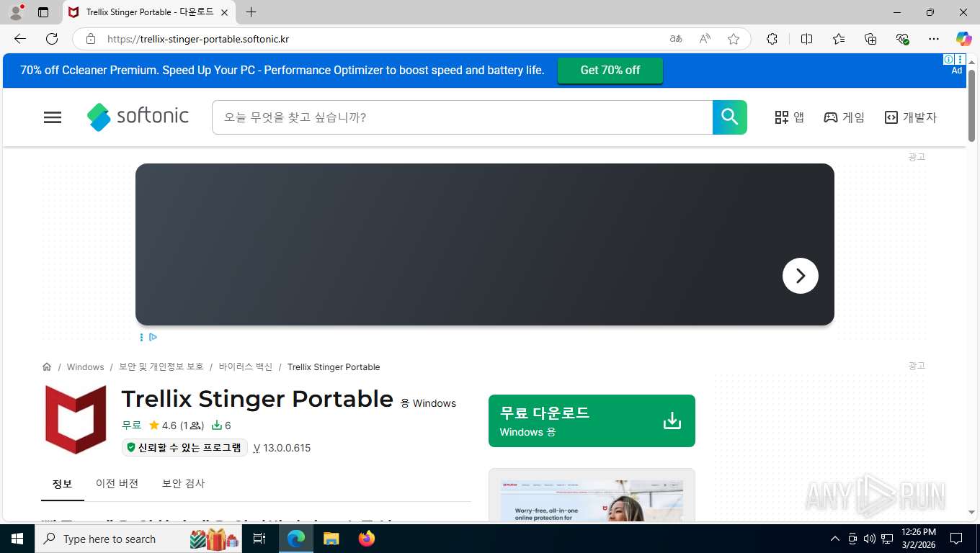
Task: Open the notification center icon
Action: 956,539
